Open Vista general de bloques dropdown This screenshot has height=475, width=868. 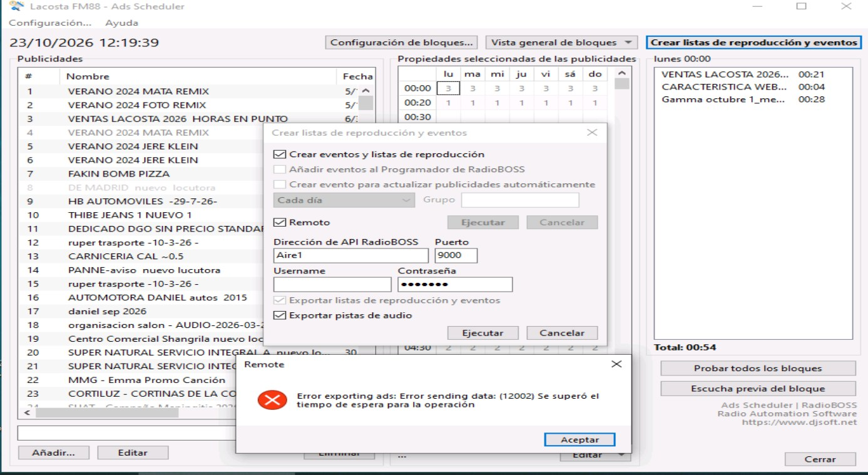pos(562,43)
